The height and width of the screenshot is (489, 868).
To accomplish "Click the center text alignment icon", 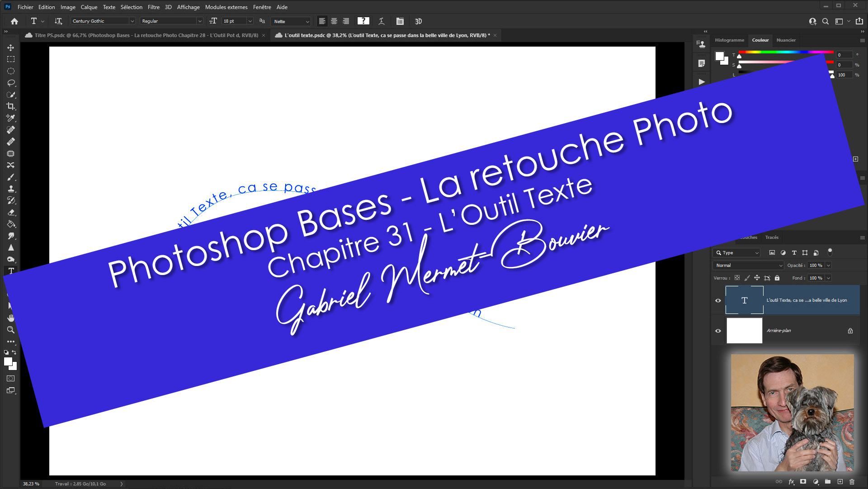I will [x=334, y=21].
